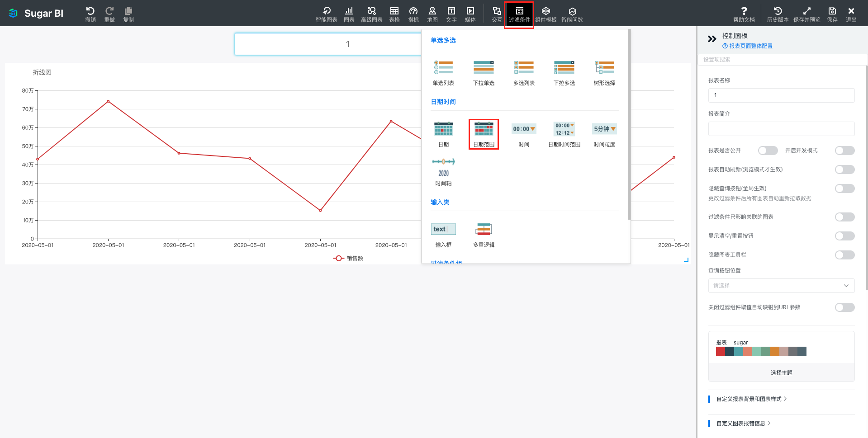Add a 日期 date filter
The image size is (868, 438).
[443, 134]
